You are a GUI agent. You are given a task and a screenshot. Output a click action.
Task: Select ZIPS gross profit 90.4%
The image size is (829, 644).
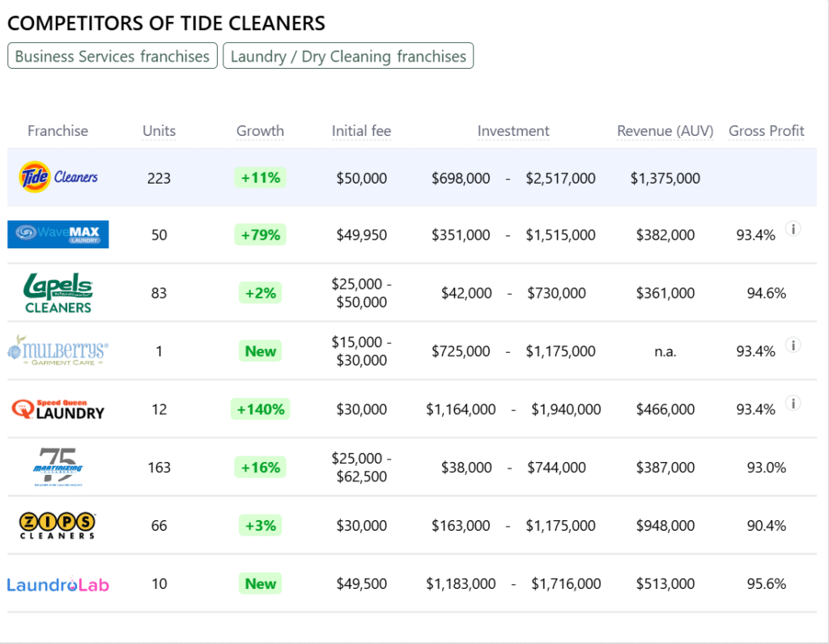pos(767,526)
